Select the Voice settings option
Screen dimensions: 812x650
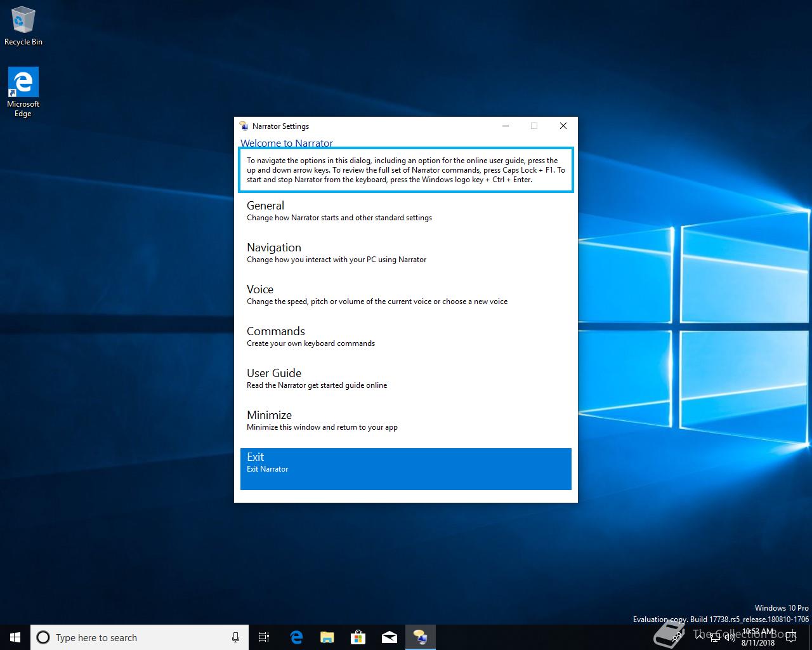[x=405, y=295]
